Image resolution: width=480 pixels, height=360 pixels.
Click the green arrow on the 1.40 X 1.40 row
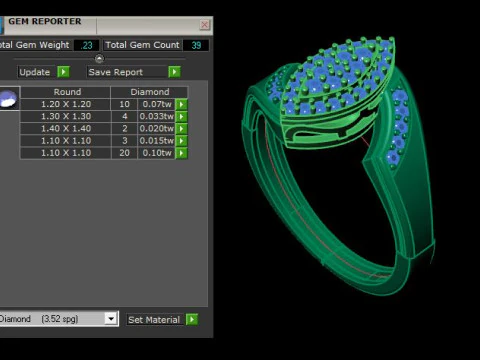point(181,129)
